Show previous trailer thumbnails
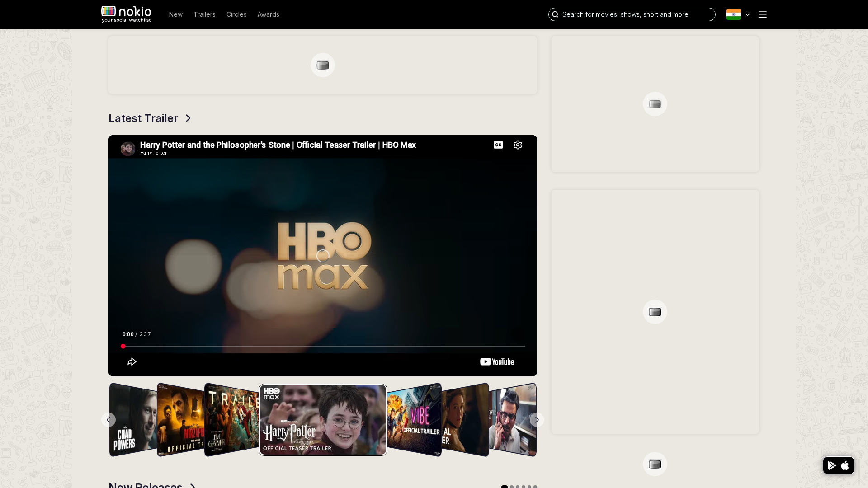 [108, 420]
